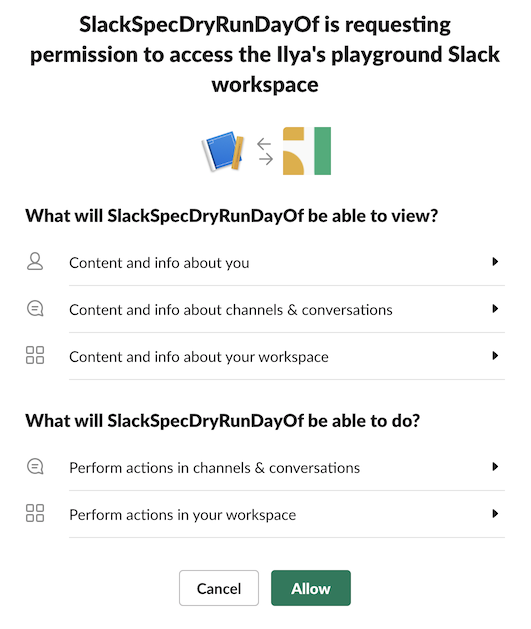Click the SlackSpecDryRunDayOf blueprint app icon
The height and width of the screenshot is (629, 531).
point(223,151)
